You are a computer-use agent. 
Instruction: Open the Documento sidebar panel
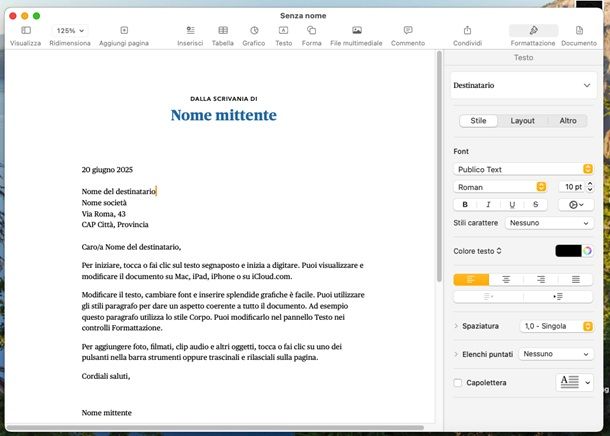pyautogui.click(x=578, y=31)
